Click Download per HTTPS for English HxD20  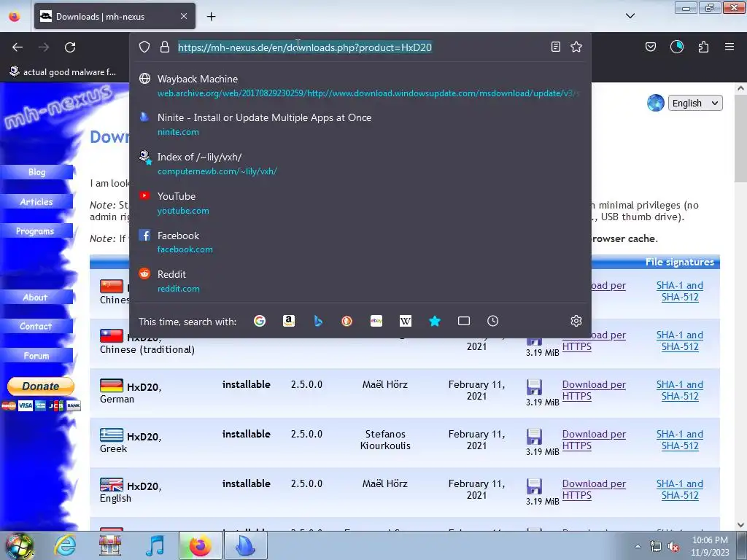tap(594, 489)
